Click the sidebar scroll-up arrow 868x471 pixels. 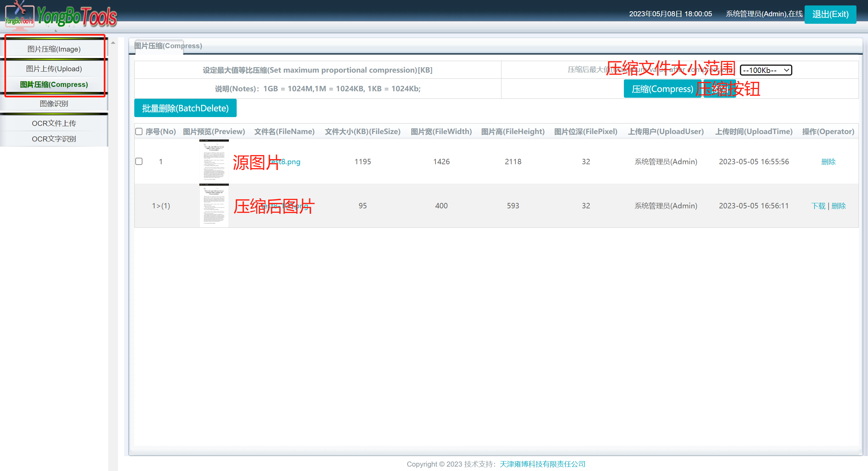tap(113, 43)
